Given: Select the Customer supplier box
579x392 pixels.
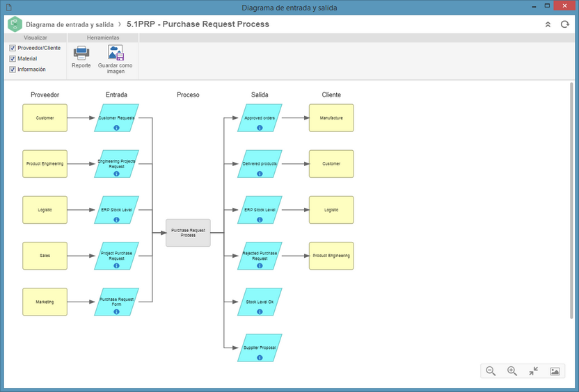Looking at the screenshot, I should (x=45, y=117).
